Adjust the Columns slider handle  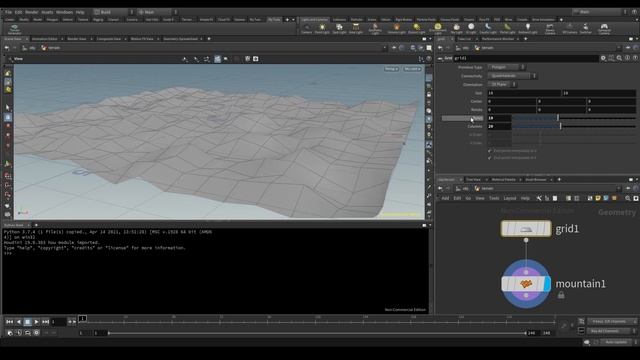click(560, 126)
